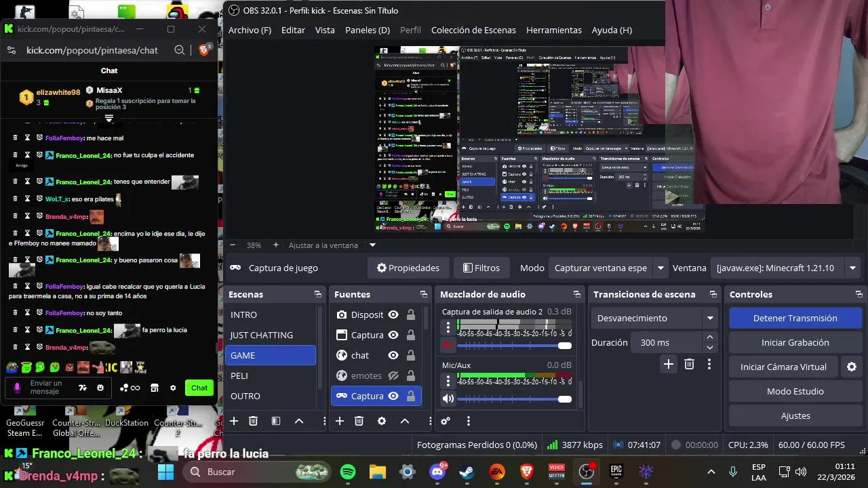Zoom out the OBS preview
This screenshot has height=488, width=868.
pos(233,245)
